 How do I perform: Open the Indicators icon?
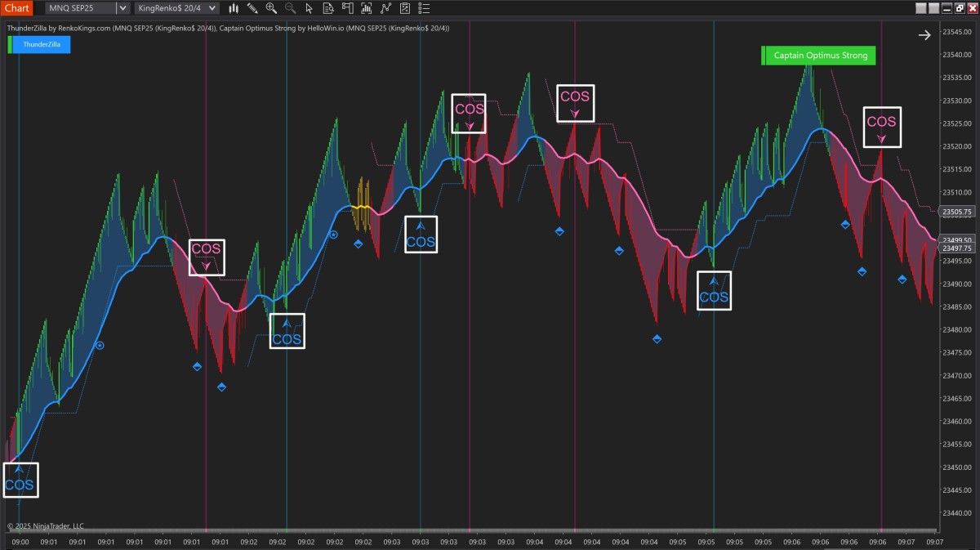pyautogui.click(x=384, y=8)
